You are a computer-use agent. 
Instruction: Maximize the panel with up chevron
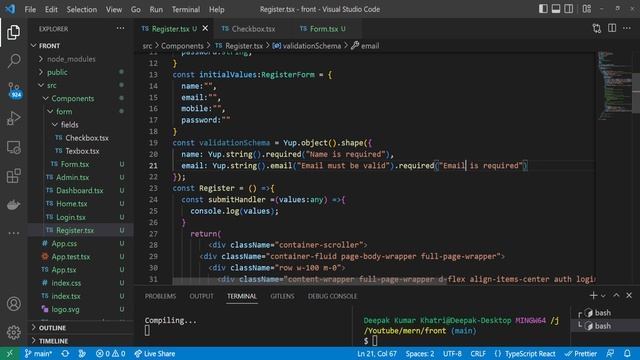(616, 296)
